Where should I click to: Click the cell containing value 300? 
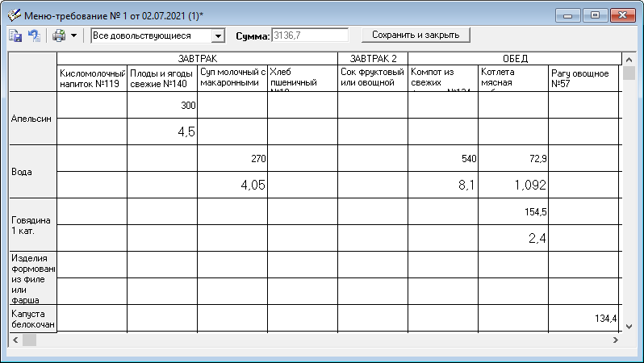162,106
